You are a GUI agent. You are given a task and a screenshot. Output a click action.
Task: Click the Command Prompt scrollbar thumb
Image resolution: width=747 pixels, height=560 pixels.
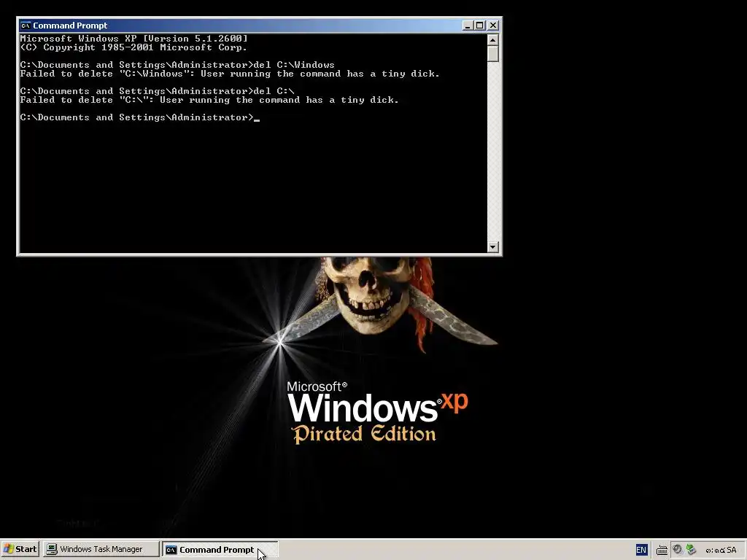pos(493,54)
